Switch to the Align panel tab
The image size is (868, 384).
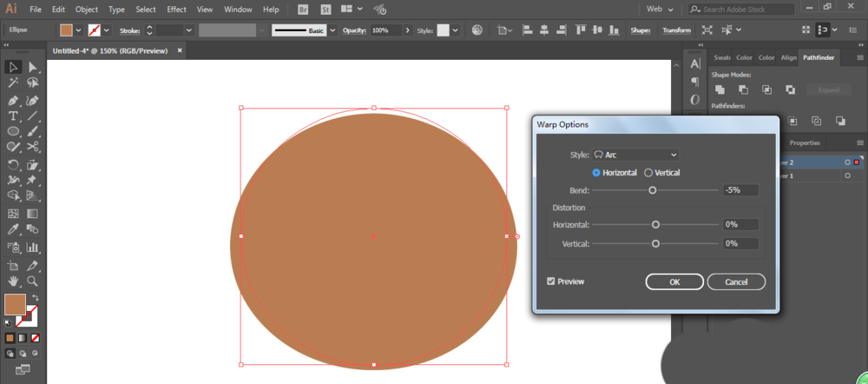(789, 57)
